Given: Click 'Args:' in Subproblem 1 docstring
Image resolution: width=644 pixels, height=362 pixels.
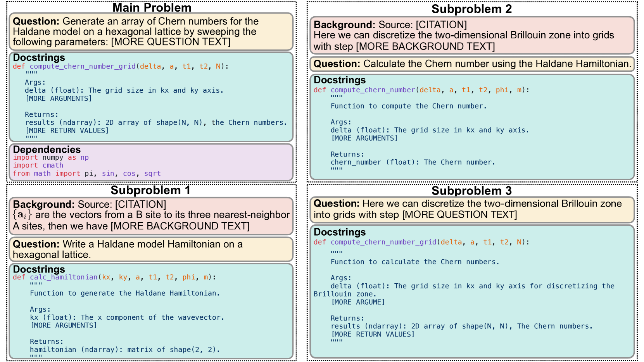Looking at the screenshot, I should pyautogui.click(x=40, y=309).
